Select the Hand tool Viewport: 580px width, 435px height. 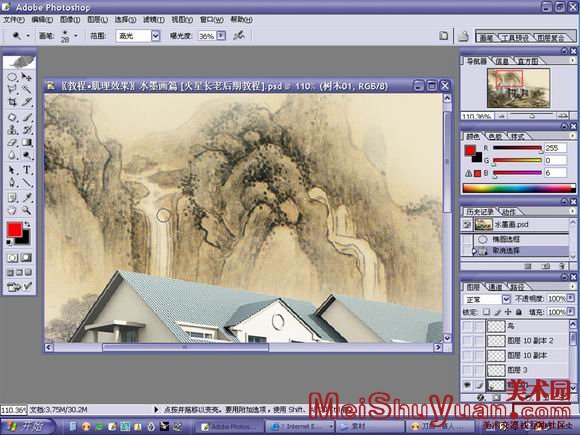point(12,210)
